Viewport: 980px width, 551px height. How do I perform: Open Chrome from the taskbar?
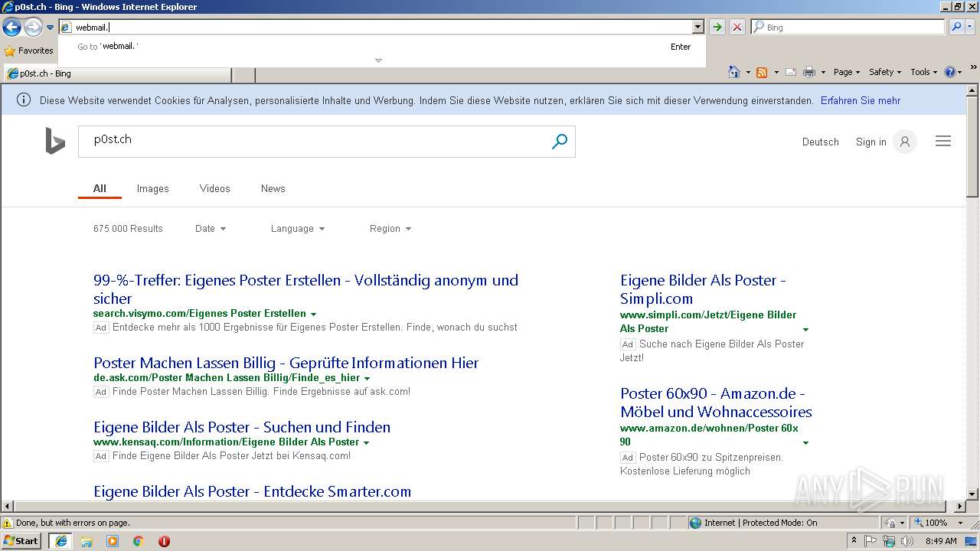138,541
